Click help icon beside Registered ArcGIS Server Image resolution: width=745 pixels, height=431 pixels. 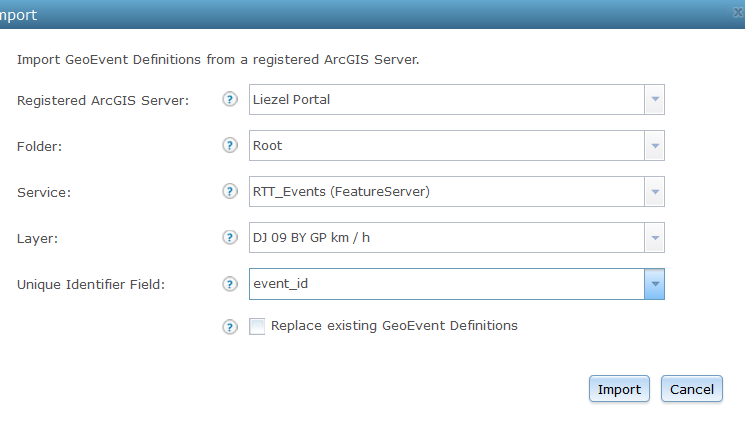[x=230, y=100]
